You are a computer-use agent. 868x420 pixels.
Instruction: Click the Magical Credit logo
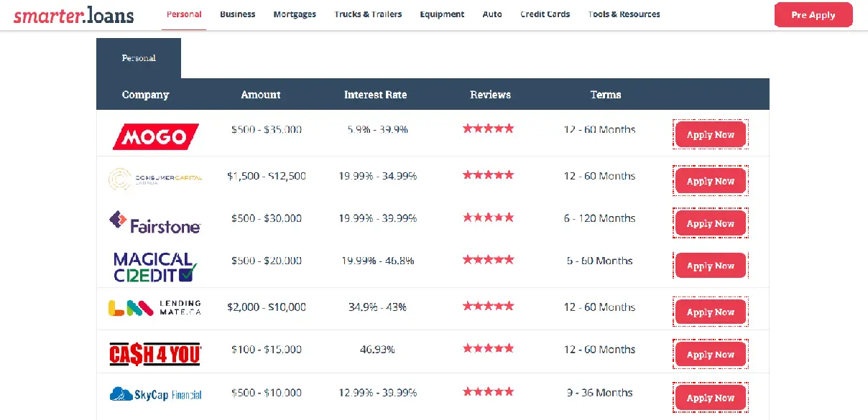click(x=155, y=266)
